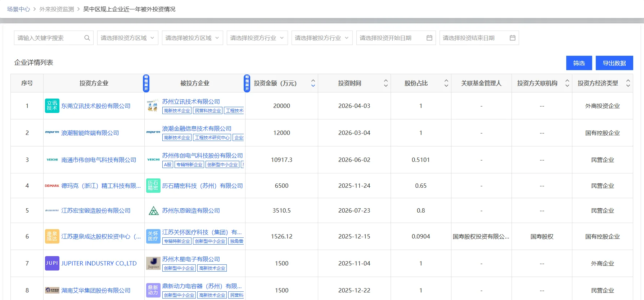The width and height of the screenshot is (644, 300).
Task: Sort by 投资方经济类型 column arrows
Action: click(628, 83)
